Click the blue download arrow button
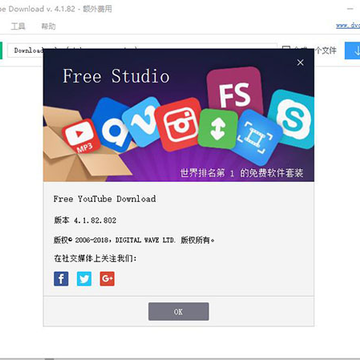This screenshot has width=360, height=360. pos(353,51)
